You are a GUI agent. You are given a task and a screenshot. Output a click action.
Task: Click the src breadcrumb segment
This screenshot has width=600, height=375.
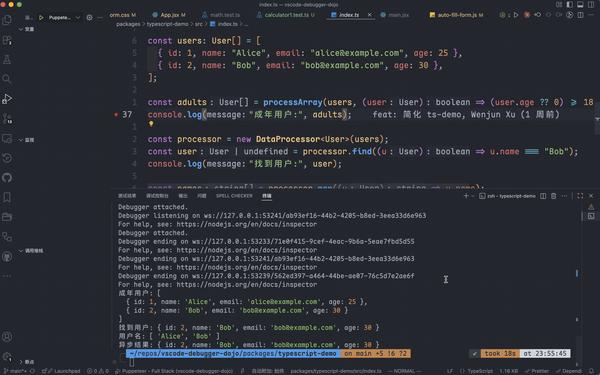199,24
